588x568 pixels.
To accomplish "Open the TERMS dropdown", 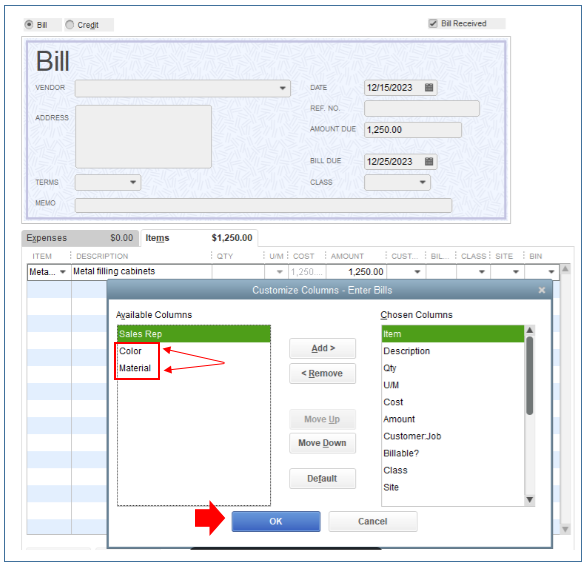I will pos(133,182).
